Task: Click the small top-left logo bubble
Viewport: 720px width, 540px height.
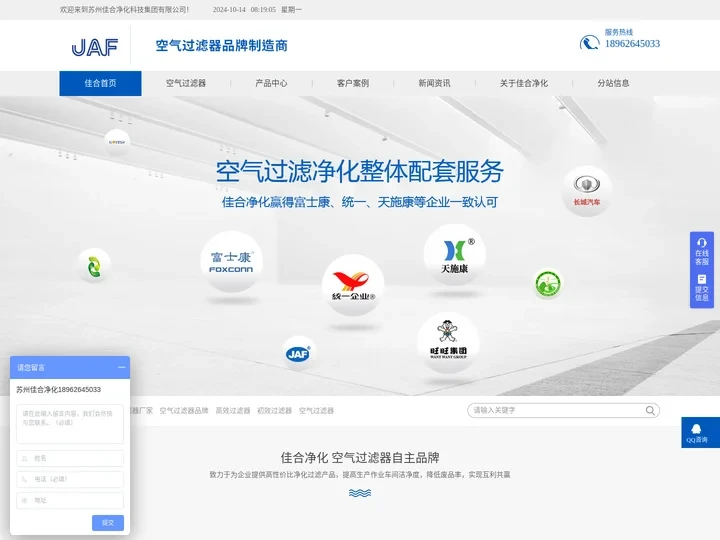Action: [x=117, y=141]
